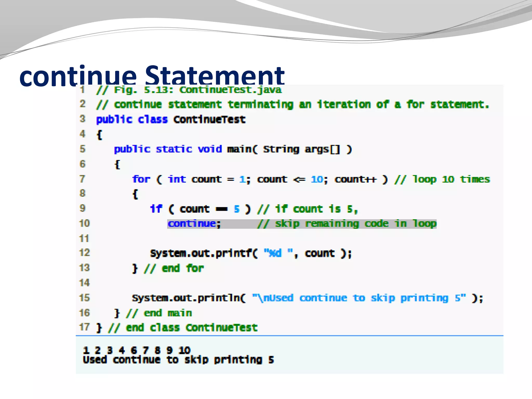The image size is (532, 399).
Task: Click line number 11 on the blank line
Action: 84,238
